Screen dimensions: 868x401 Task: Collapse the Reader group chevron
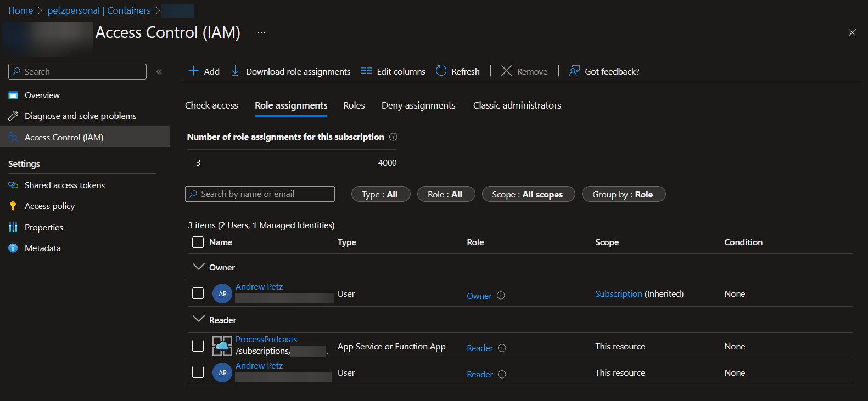coord(198,319)
